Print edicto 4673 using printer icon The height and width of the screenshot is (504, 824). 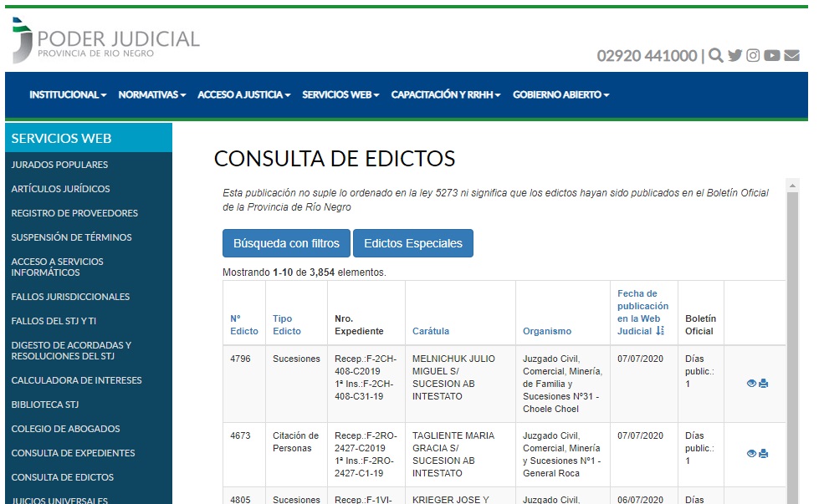click(764, 454)
